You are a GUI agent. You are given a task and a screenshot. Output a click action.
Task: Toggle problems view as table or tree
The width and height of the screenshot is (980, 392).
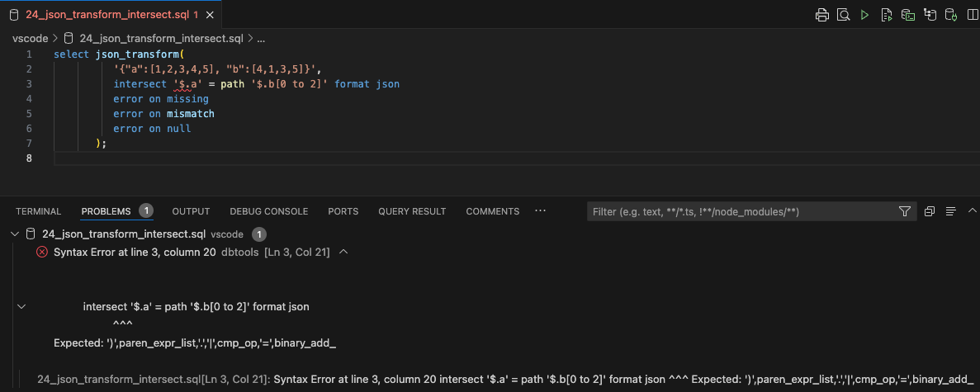click(x=950, y=212)
